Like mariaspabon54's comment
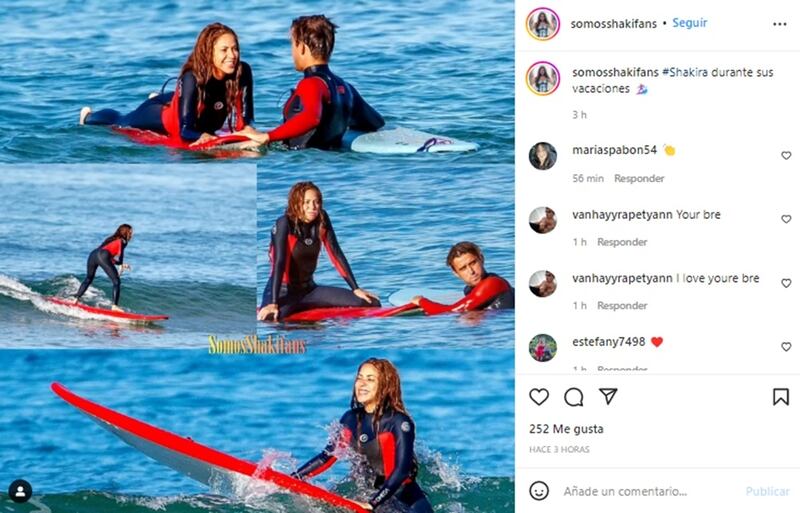This screenshot has width=800, height=513. coord(786,155)
